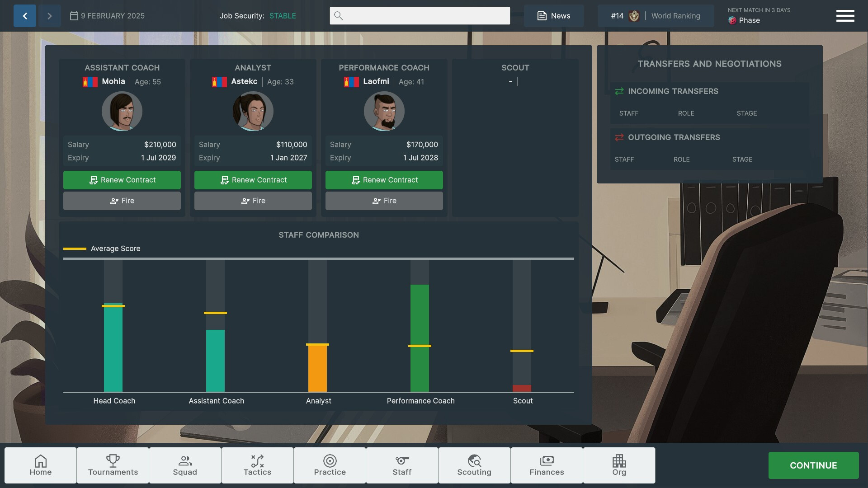Open the News panel
868x488 pixels.
click(554, 16)
